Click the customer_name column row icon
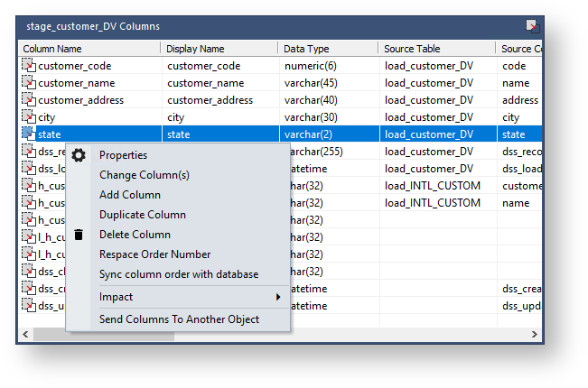 tap(29, 83)
